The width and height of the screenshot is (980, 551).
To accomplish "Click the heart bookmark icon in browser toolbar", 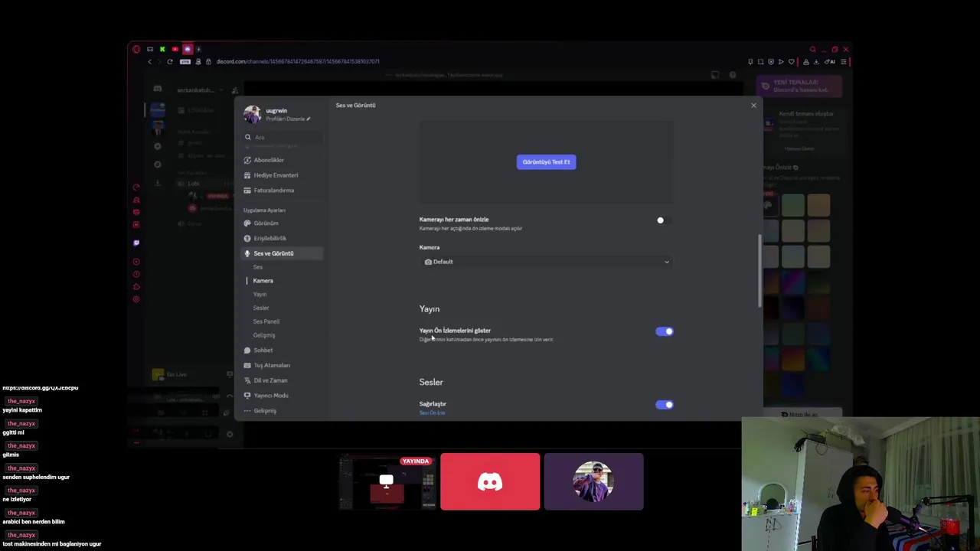I will point(792,61).
